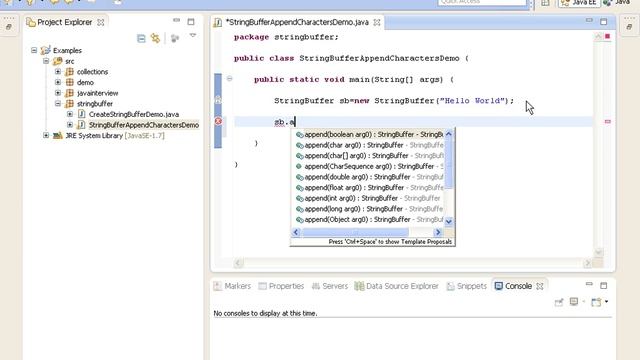640x360 pixels.
Task: Select StringBufferAppendCharactersDemo file in tree
Action: (x=144, y=125)
